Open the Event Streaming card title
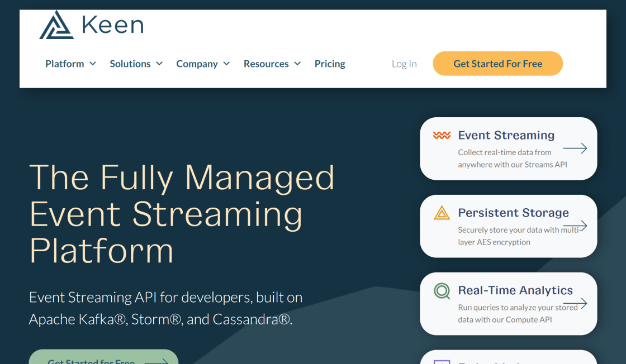This screenshot has height=364, width=626. pyautogui.click(x=506, y=135)
